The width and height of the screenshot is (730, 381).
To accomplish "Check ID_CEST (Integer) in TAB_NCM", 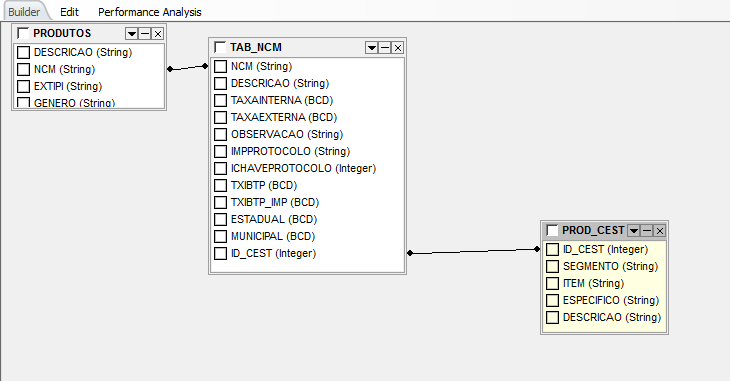I will (220, 253).
